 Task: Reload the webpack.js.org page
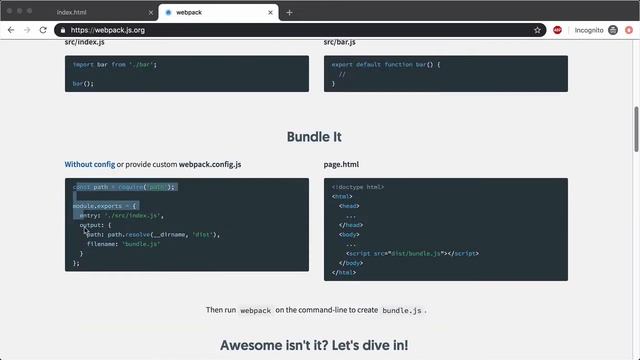43,30
